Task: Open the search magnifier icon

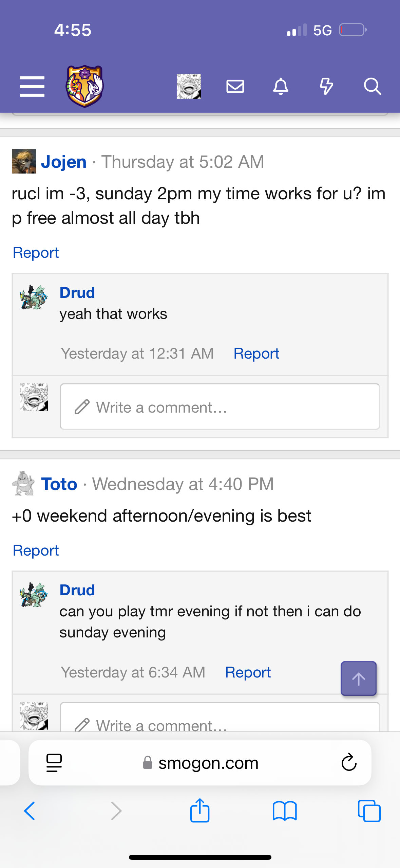Action: tap(372, 86)
